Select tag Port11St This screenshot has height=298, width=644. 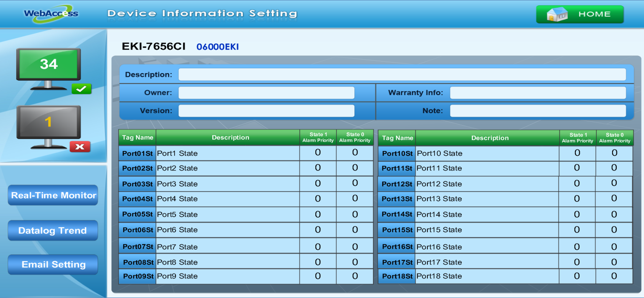pos(397,168)
